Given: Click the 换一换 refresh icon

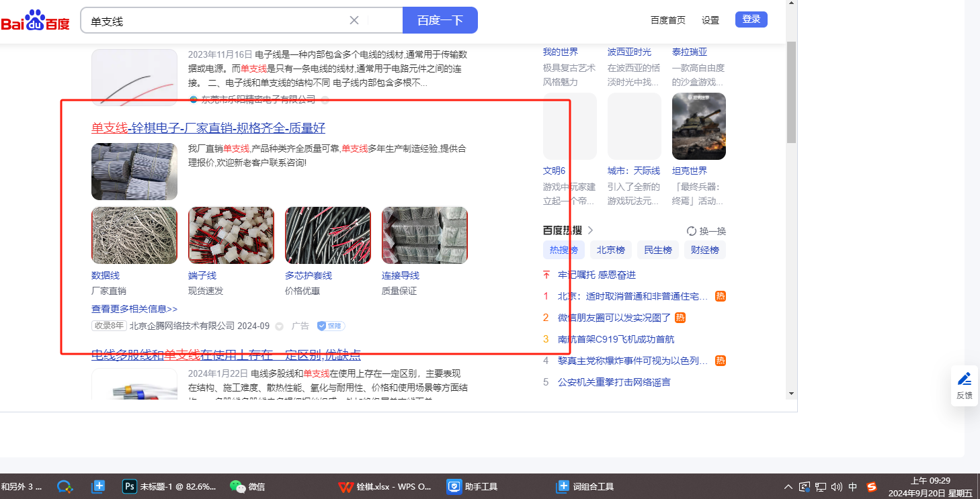Looking at the screenshot, I should [692, 231].
